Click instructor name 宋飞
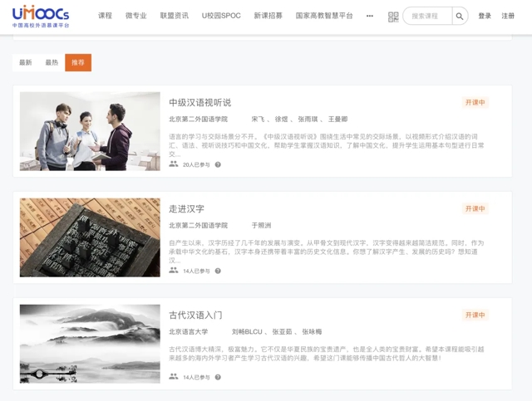 pyautogui.click(x=258, y=120)
